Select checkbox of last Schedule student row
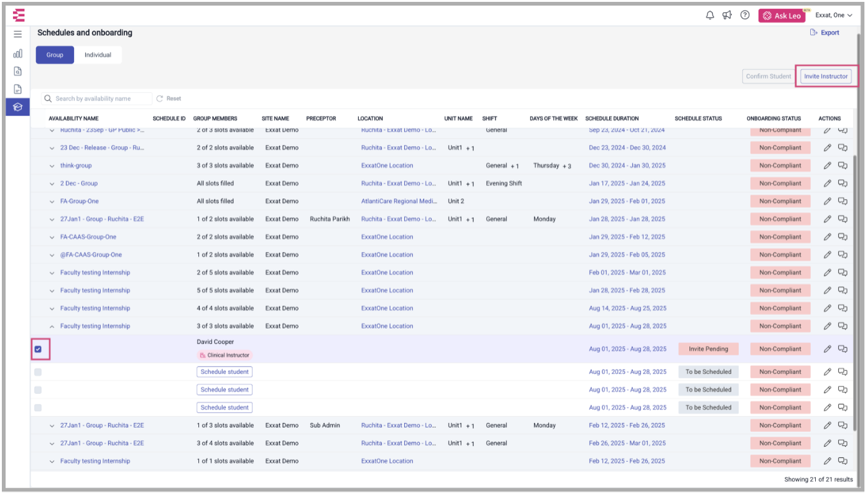This screenshot has height=494, width=868. (38, 408)
